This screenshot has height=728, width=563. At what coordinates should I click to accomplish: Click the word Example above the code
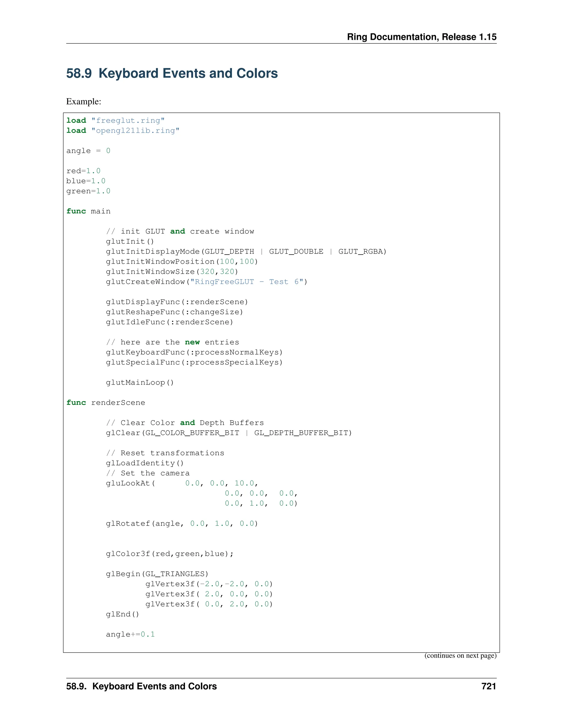pos(83,101)
